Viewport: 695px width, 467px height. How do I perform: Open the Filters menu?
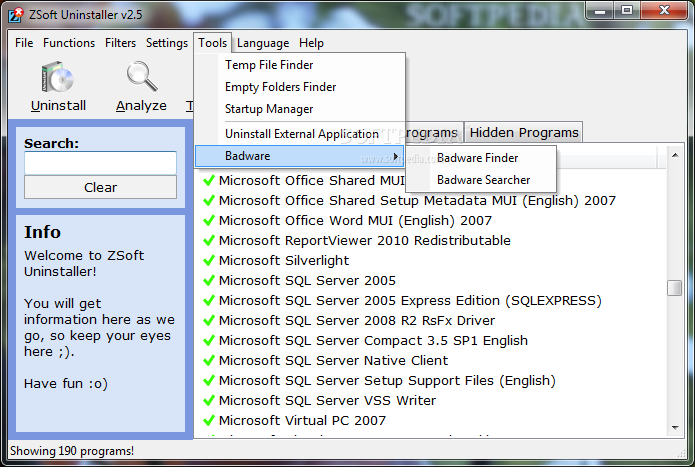point(120,43)
